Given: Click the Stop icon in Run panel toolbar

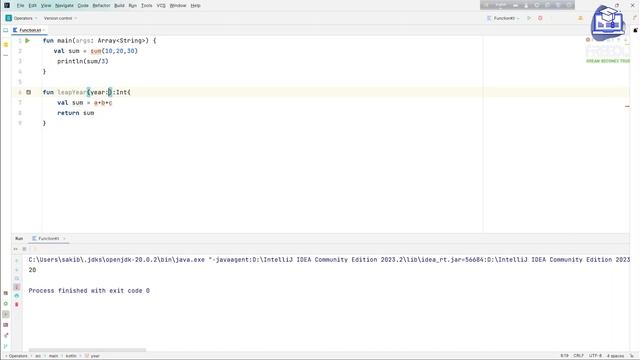Looking at the screenshot, I should [24, 249].
